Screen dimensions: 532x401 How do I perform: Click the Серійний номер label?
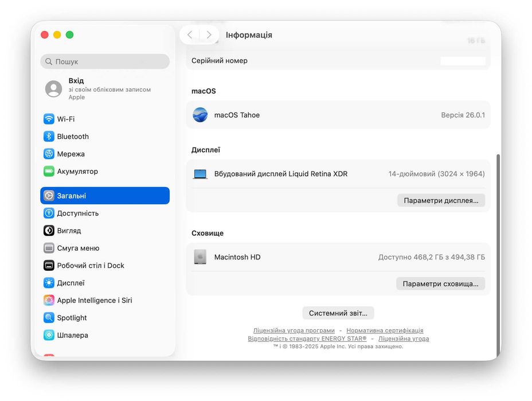(220, 60)
